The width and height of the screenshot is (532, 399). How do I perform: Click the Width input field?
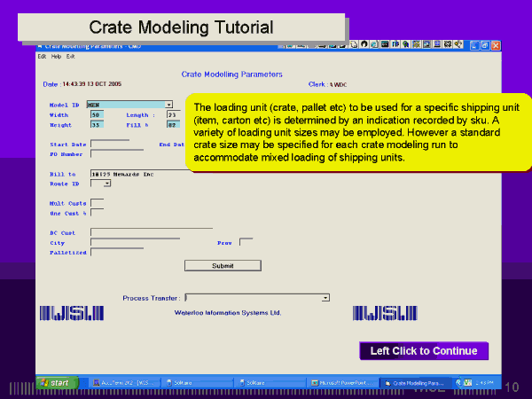coord(96,114)
